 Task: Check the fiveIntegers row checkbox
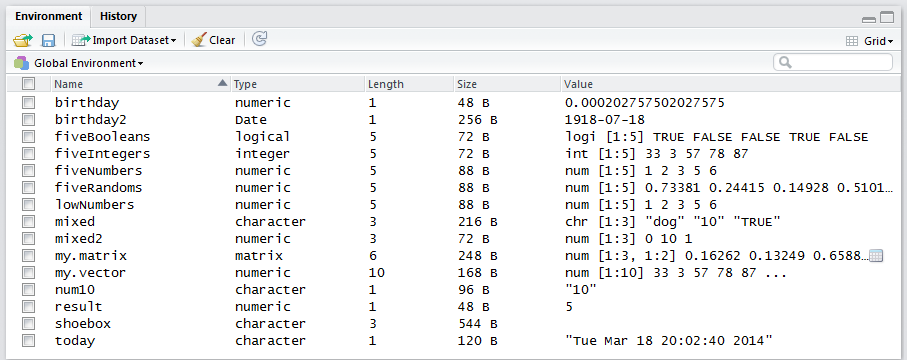coord(28,153)
